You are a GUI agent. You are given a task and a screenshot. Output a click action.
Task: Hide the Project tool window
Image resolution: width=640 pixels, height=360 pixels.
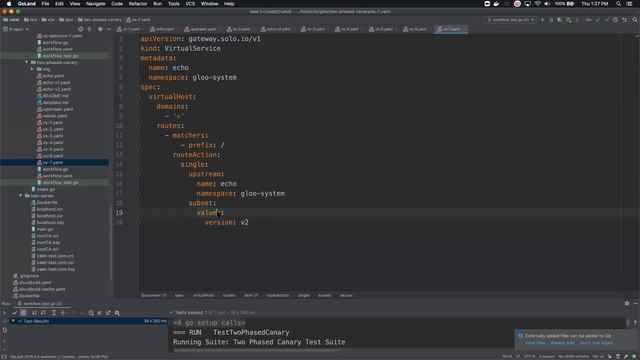point(109,29)
